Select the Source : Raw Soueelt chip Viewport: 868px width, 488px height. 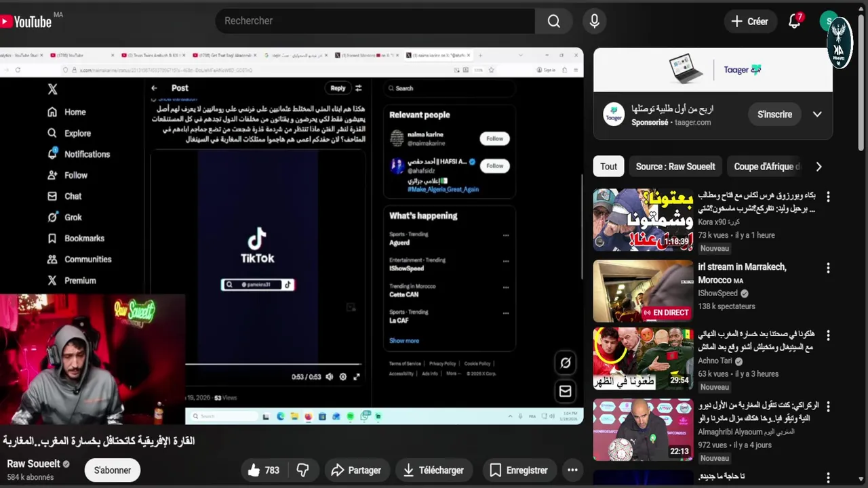point(675,166)
